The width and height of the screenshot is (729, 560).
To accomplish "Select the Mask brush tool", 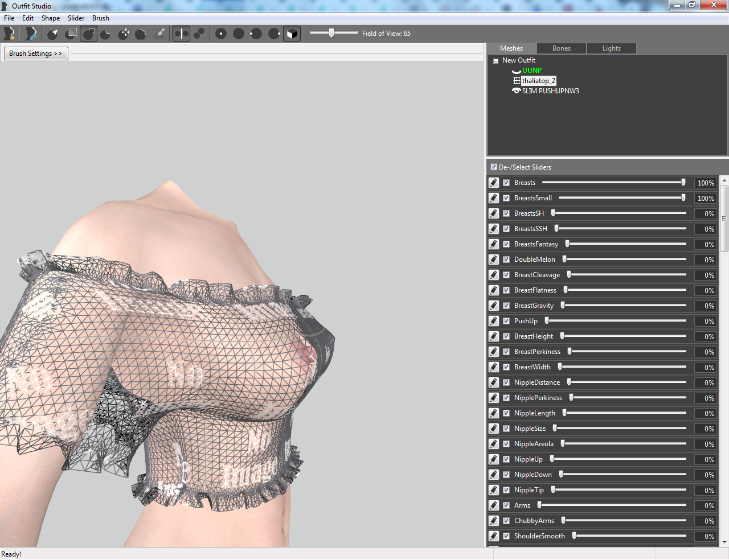I will click(x=71, y=34).
